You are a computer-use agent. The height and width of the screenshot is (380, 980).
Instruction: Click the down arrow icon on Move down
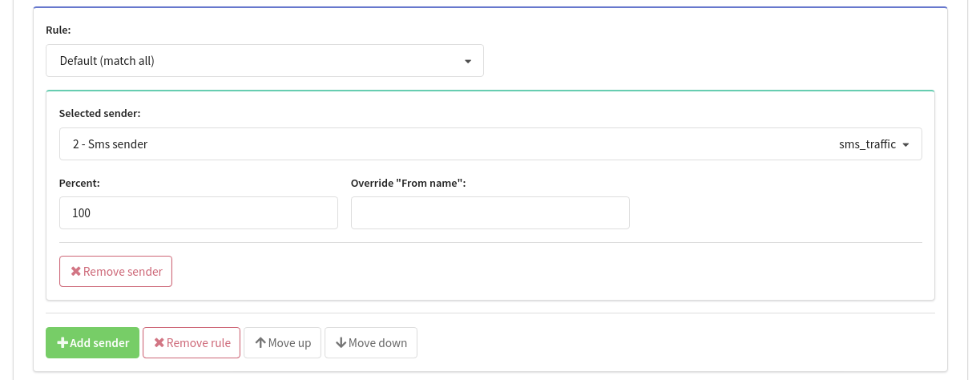pos(341,343)
